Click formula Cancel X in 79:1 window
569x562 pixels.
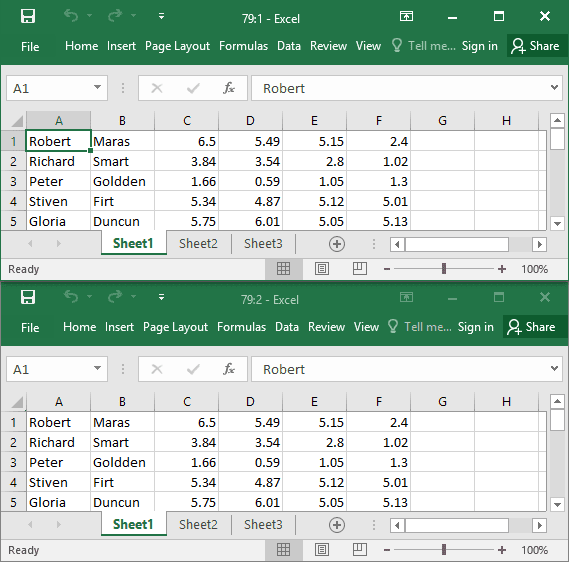click(157, 88)
